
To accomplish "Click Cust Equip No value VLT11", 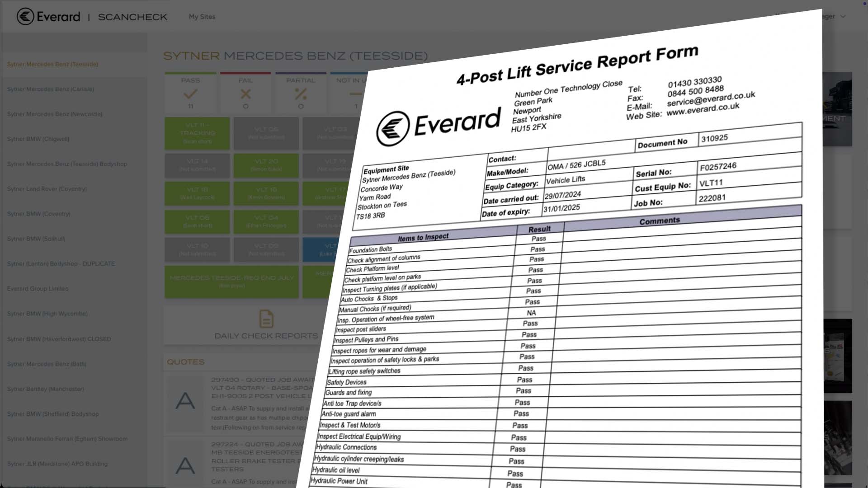I will click(711, 183).
